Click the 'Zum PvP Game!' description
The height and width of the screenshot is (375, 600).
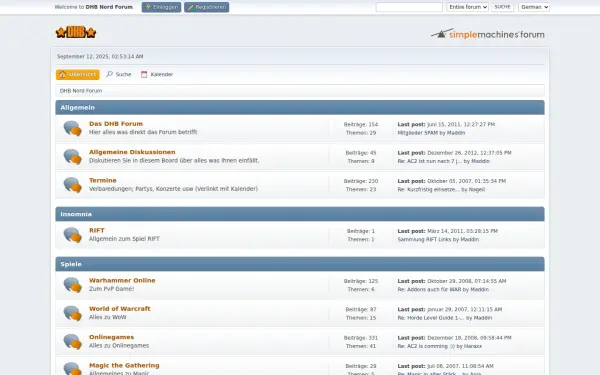click(111, 289)
